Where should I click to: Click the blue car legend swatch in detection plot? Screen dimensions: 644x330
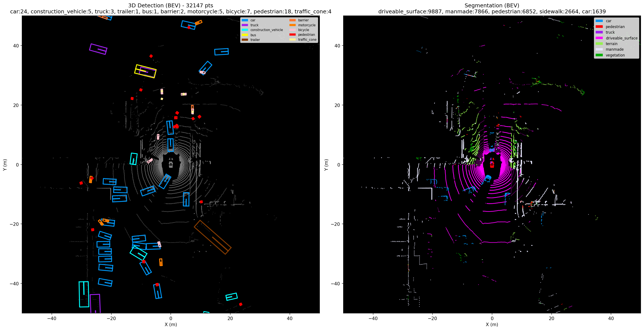click(245, 20)
